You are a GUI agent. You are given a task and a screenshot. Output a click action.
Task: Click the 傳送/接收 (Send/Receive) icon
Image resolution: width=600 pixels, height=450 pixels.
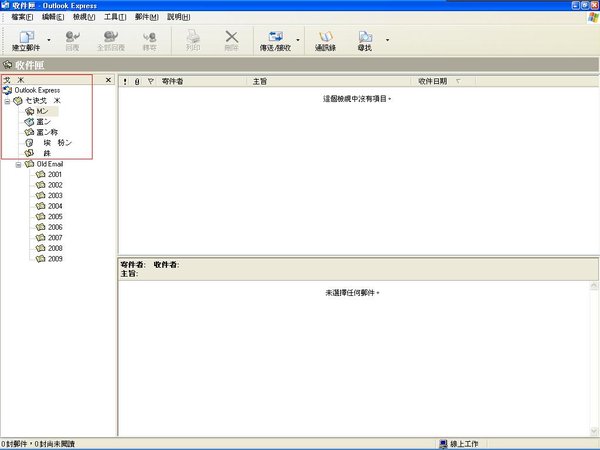(276, 41)
